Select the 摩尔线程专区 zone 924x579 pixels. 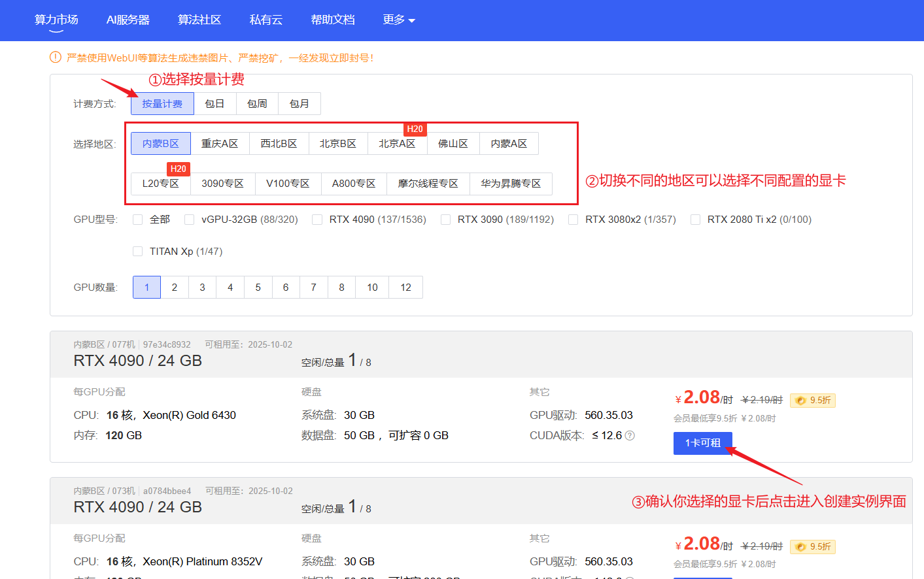point(428,184)
